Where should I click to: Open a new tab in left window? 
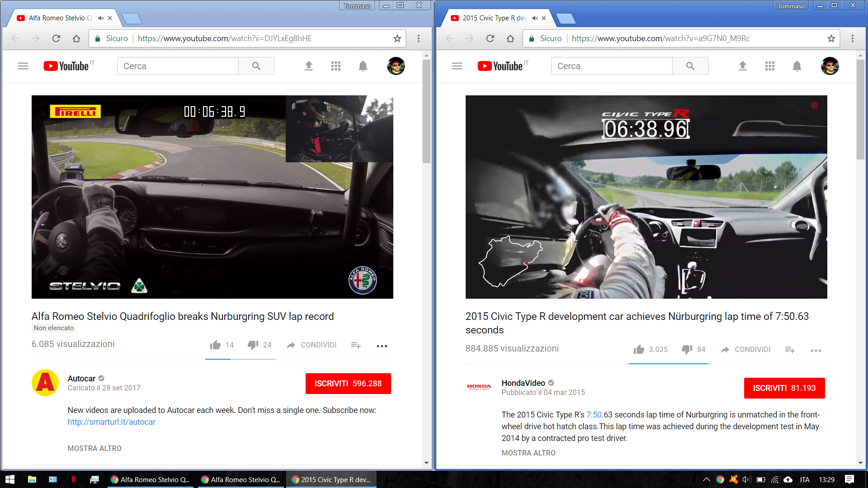[132, 19]
